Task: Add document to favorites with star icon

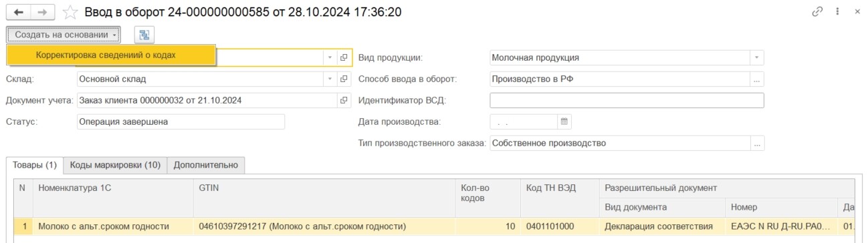Action: click(x=70, y=12)
